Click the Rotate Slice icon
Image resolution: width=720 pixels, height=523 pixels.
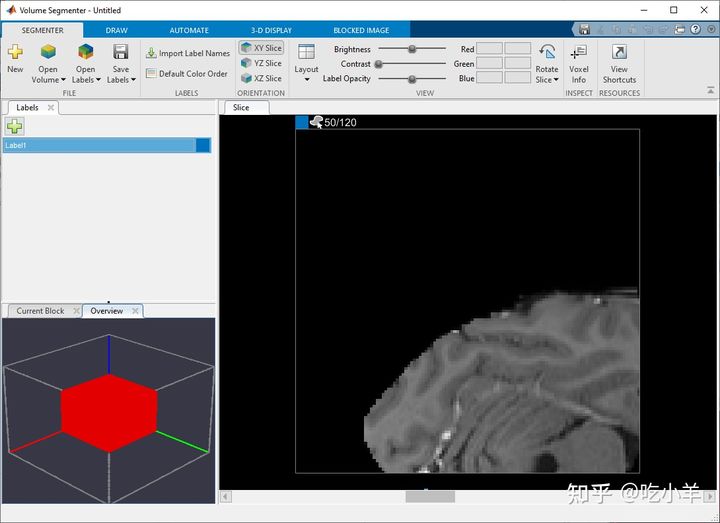pyautogui.click(x=547, y=52)
